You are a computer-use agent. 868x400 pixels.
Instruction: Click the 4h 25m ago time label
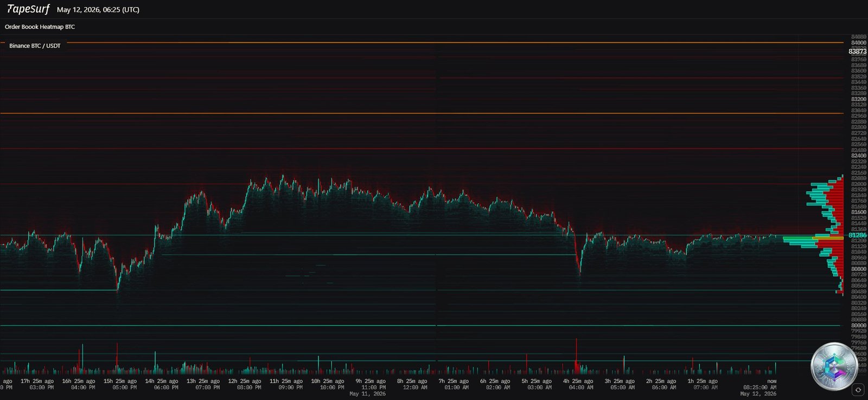(x=578, y=381)
